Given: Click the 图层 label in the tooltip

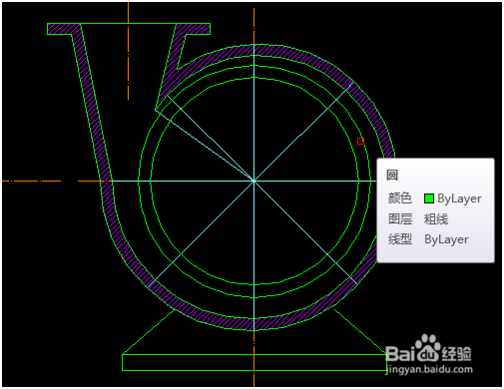Looking at the screenshot, I should pos(400,219).
